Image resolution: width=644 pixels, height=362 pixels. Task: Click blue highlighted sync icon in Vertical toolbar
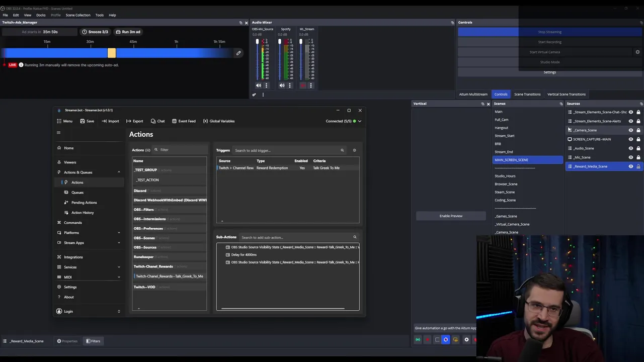pos(446,340)
